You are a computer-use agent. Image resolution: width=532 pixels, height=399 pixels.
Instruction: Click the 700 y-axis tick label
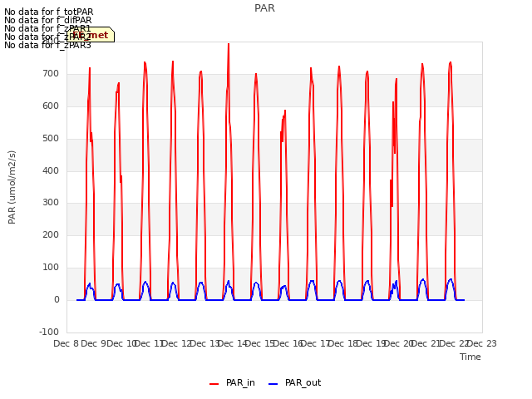tap(51, 74)
